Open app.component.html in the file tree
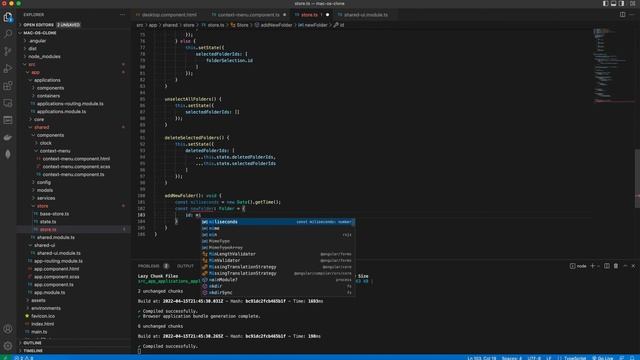Screen dimensions: 640x360 tap(56, 269)
